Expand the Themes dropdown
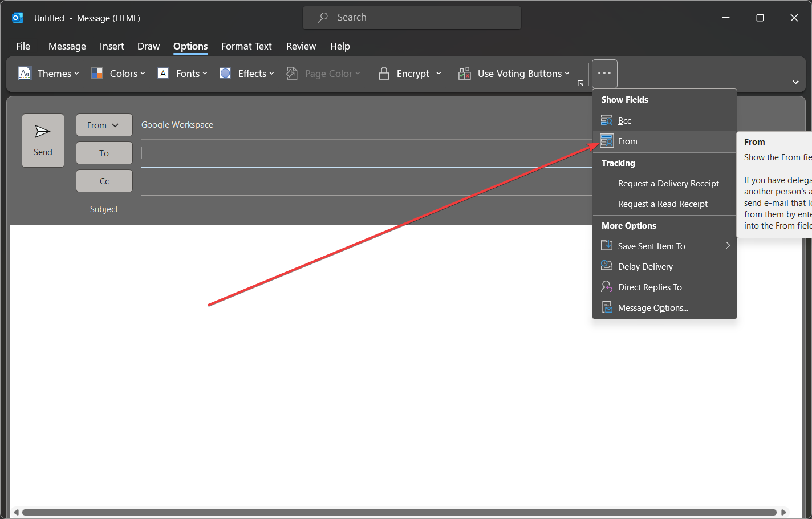Viewport: 812px width, 519px height. [76, 74]
